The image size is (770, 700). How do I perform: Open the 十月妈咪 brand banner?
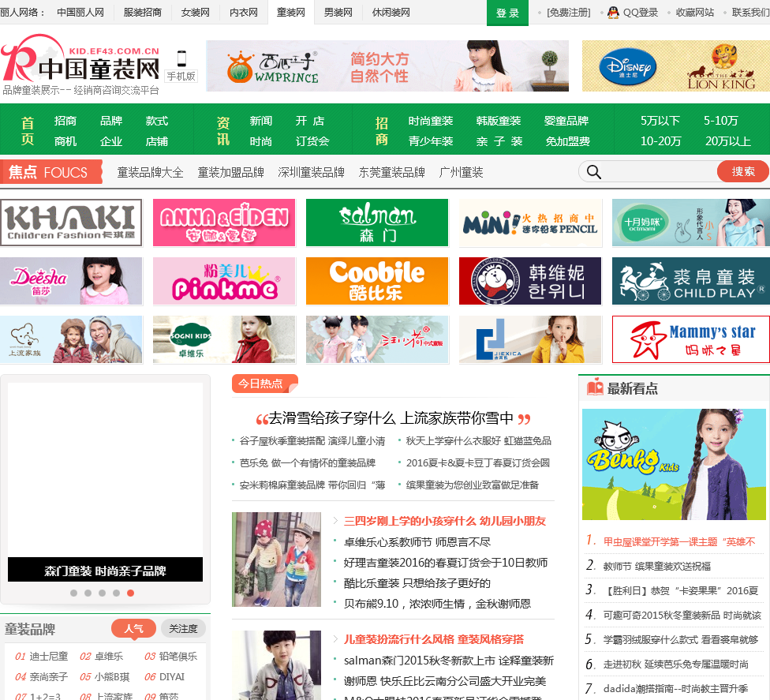690,223
